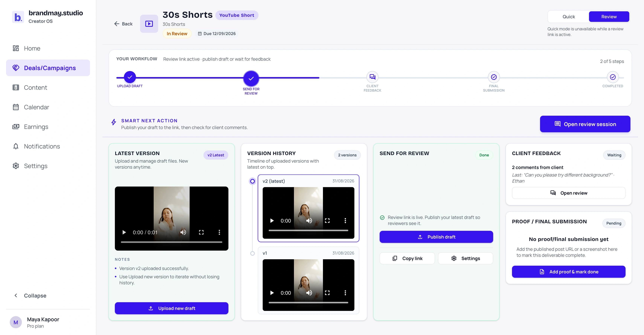Click the Waiting badge in Client Feedback
This screenshot has height=335, width=644.
tap(614, 155)
